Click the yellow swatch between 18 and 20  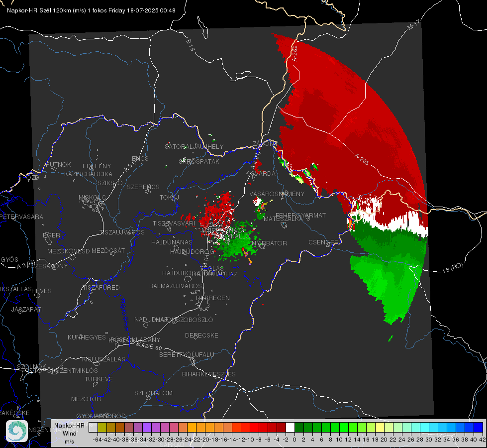380,427
